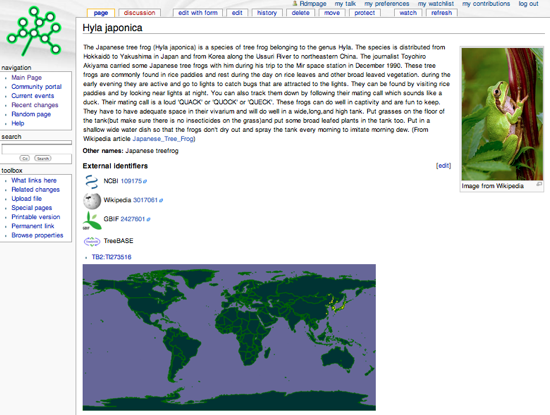Click the NCBI helix icon
Screen dimensions: 550x415
coord(92,182)
